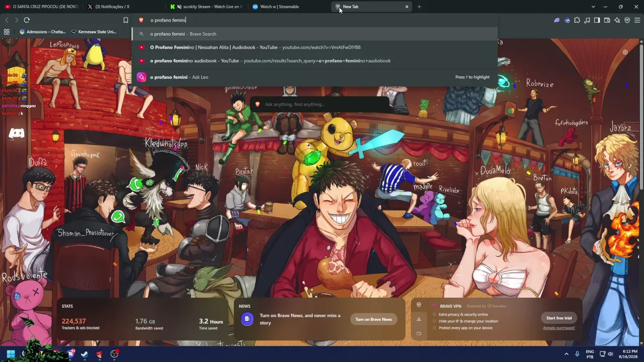Open Kennesaw State Uni... bookmark
The width and height of the screenshot is (644, 362).
coord(94,32)
